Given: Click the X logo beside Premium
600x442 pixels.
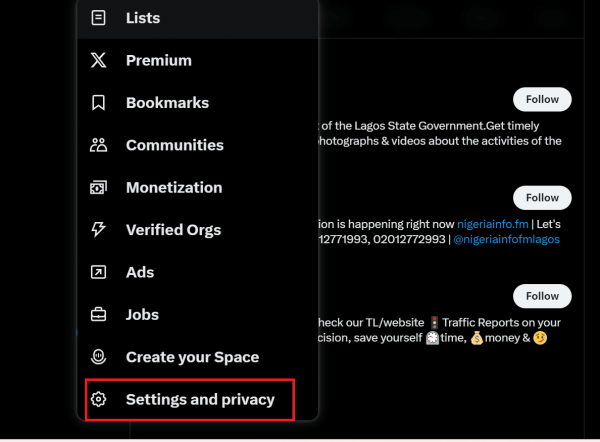Looking at the screenshot, I should pos(98,60).
